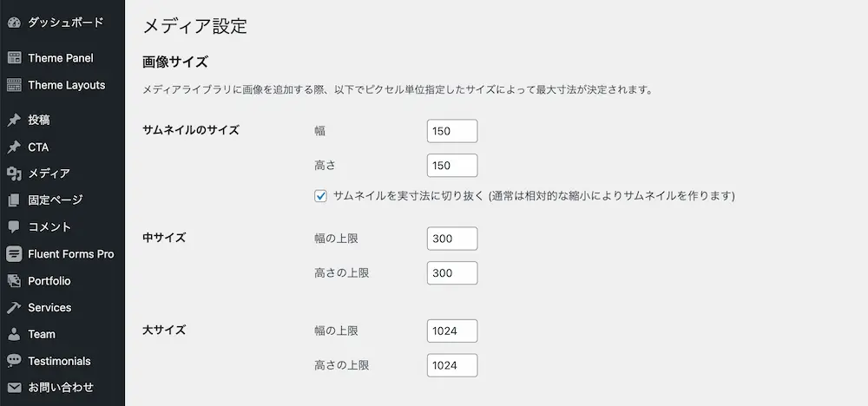Open the Testimonials menu item
The image size is (868, 406).
point(59,361)
